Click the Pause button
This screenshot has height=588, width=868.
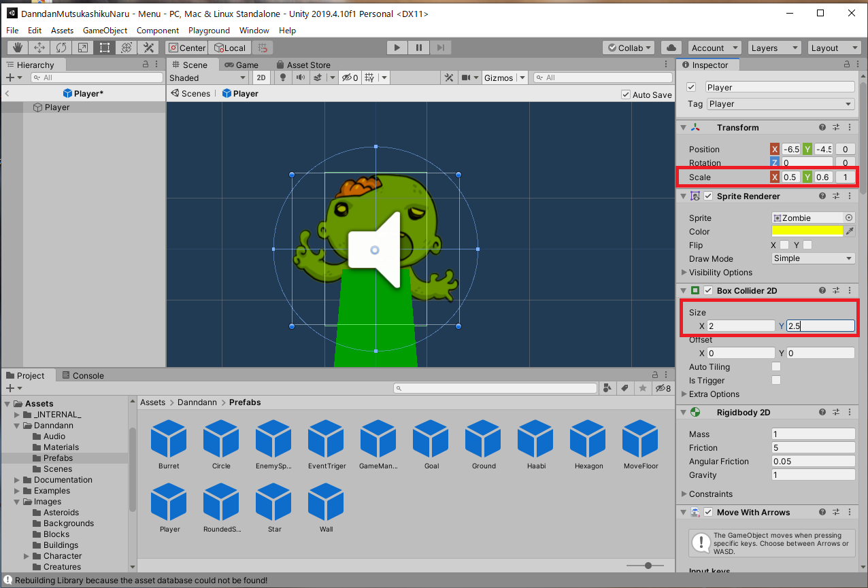point(419,48)
